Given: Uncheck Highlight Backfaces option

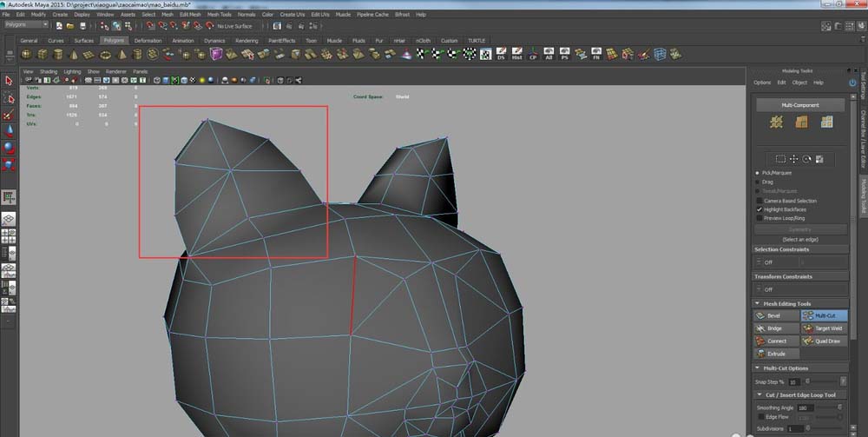Looking at the screenshot, I should click(x=759, y=209).
